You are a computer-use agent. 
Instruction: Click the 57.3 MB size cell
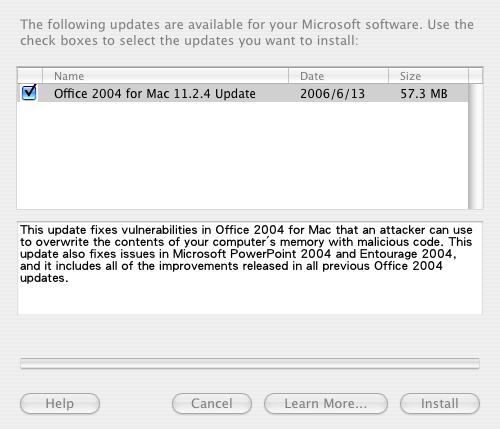click(424, 94)
